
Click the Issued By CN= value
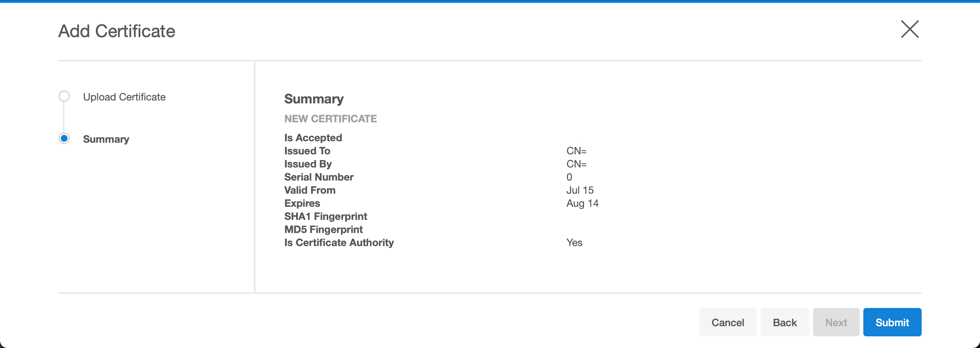pyautogui.click(x=576, y=164)
